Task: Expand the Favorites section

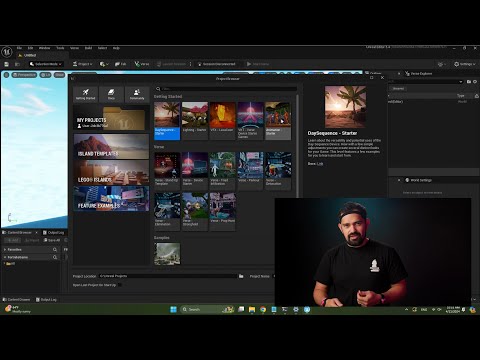Action: (5, 249)
